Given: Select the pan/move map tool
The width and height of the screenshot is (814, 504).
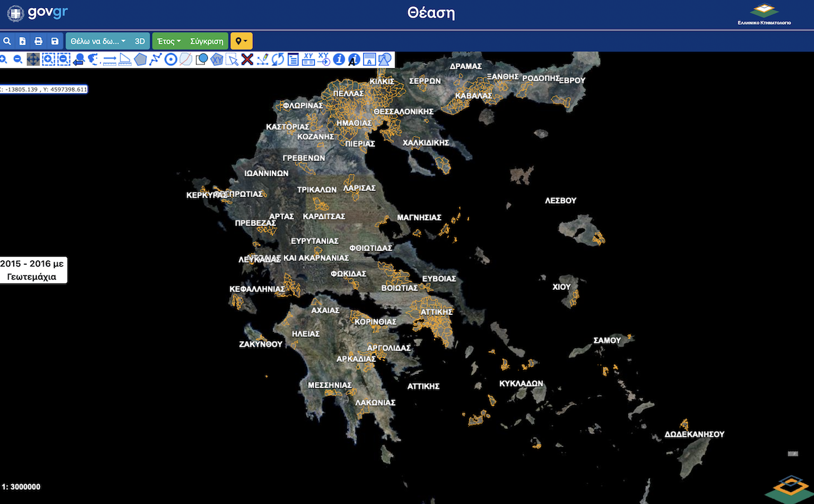Looking at the screenshot, I should (33, 59).
